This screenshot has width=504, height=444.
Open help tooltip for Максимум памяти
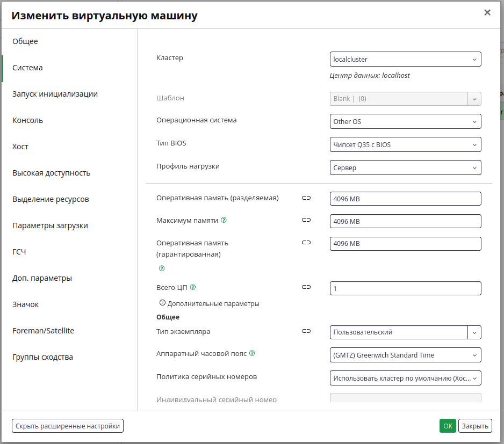(x=224, y=220)
